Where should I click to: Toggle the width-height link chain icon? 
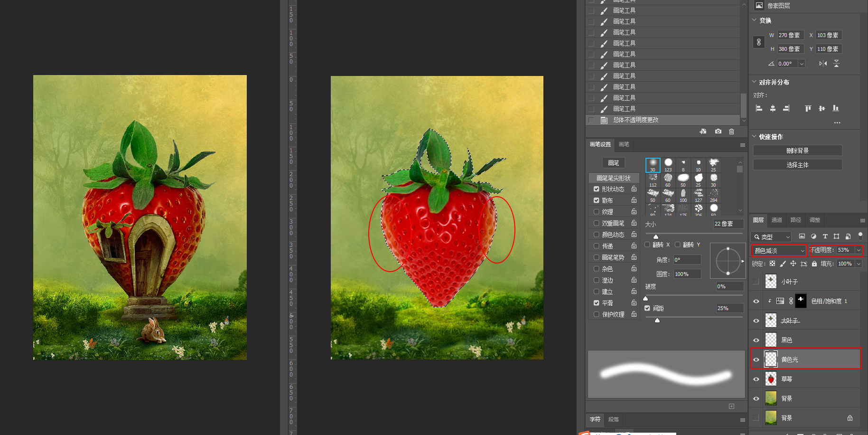[x=759, y=42]
